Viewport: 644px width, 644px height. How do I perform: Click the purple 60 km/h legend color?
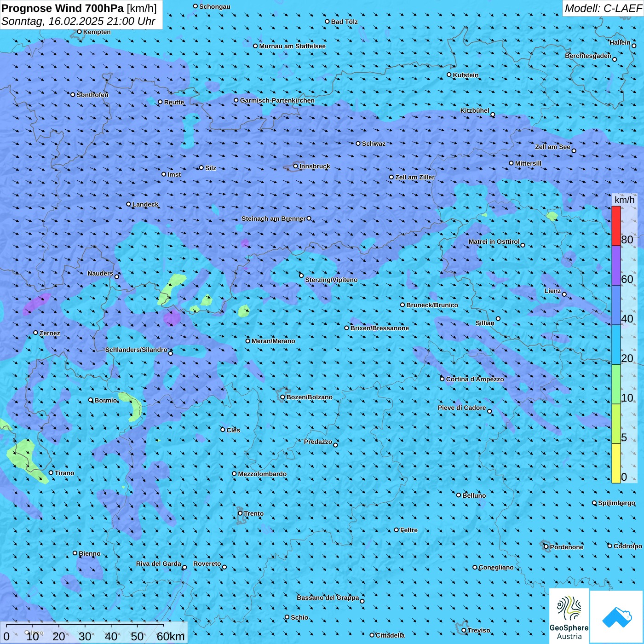click(x=616, y=265)
